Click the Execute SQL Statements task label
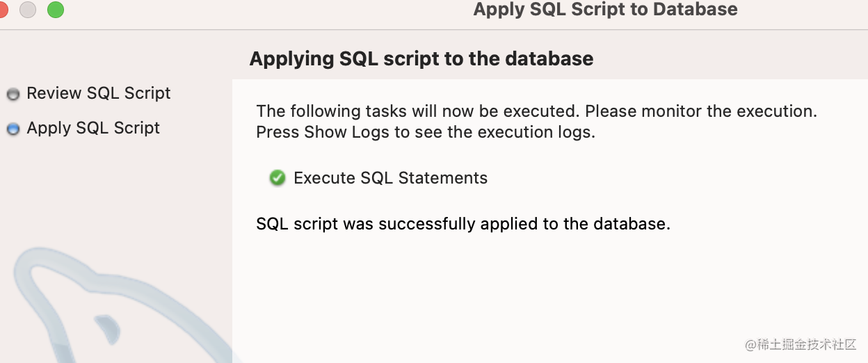Image resolution: width=868 pixels, height=363 pixels. coord(390,178)
